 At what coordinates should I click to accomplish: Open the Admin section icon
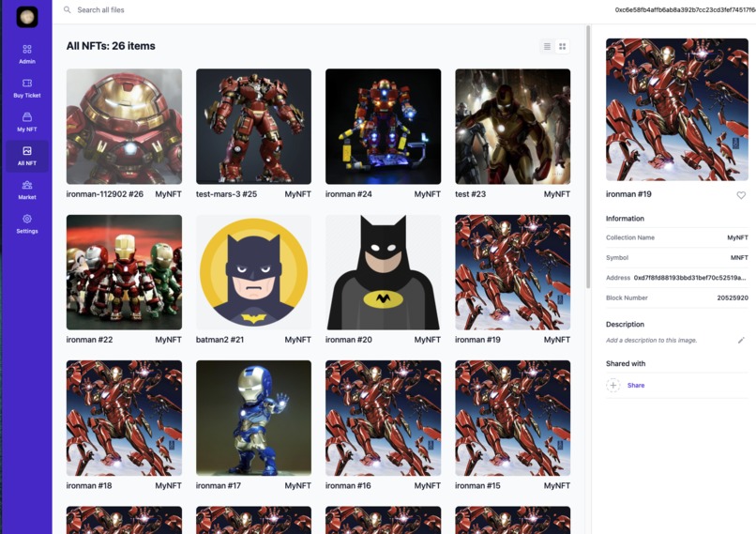point(27,49)
